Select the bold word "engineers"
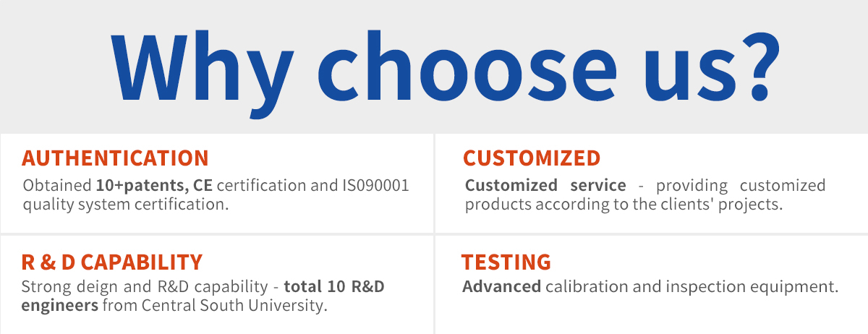Screen dimensions: 868x334 point(60,306)
